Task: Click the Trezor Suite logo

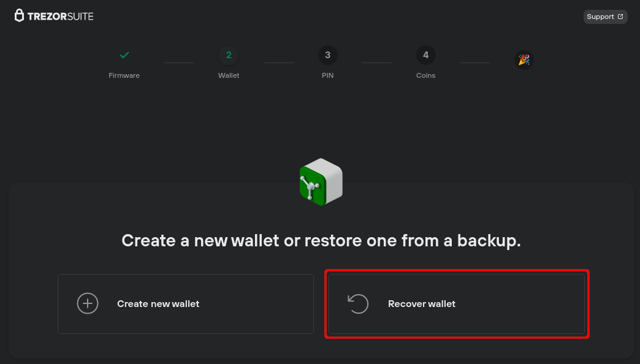Action: pos(54,16)
